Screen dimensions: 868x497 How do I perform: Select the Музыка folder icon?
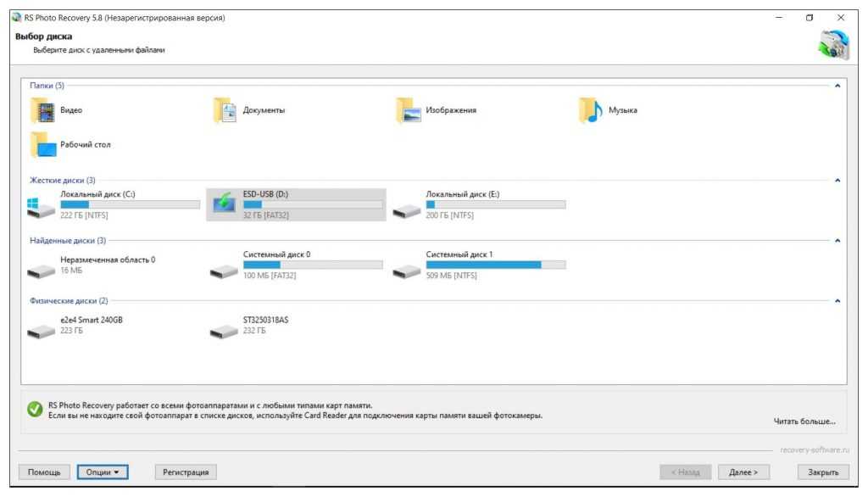(x=591, y=110)
